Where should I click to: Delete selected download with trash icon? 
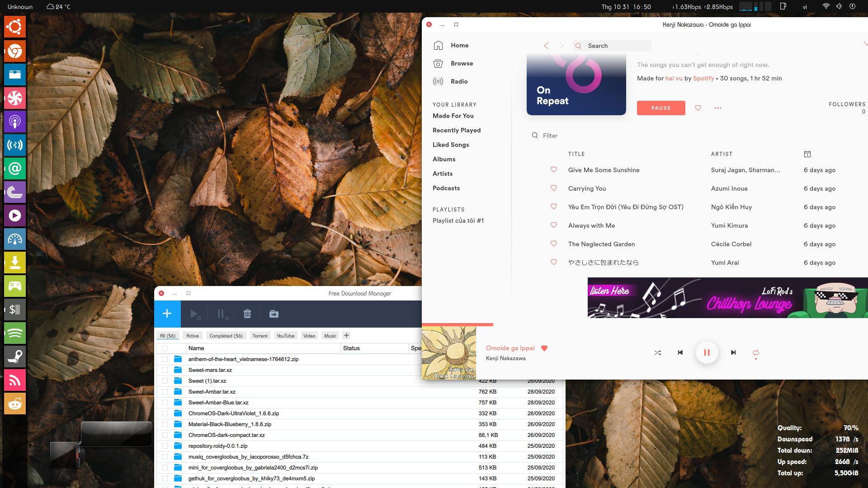pyautogui.click(x=247, y=314)
